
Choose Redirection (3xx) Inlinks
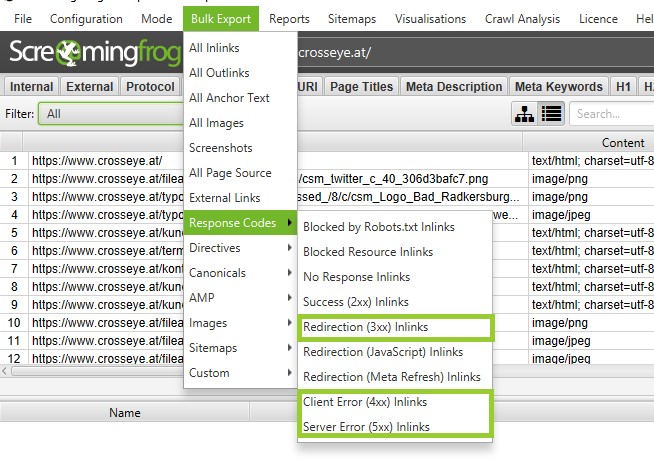tap(395, 327)
